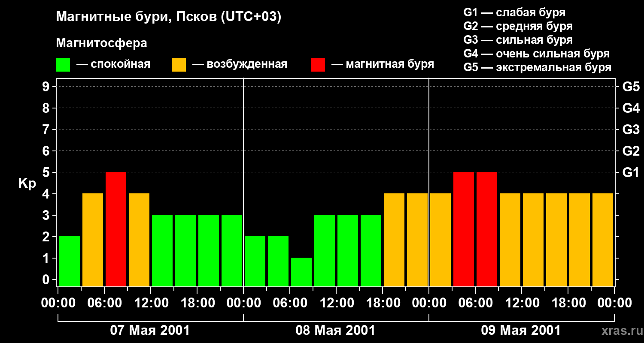Click the "— спокойная" legend label
The height and width of the screenshot is (343, 644).
pyautogui.click(x=113, y=64)
